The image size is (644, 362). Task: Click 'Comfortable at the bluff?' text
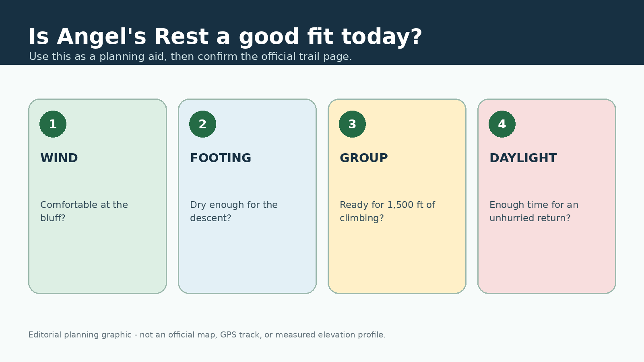84,212
